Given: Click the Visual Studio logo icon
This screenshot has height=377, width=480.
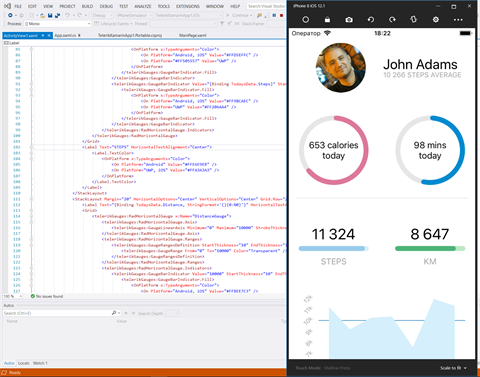Looking at the screenshot, I should [x=7, y=6].
